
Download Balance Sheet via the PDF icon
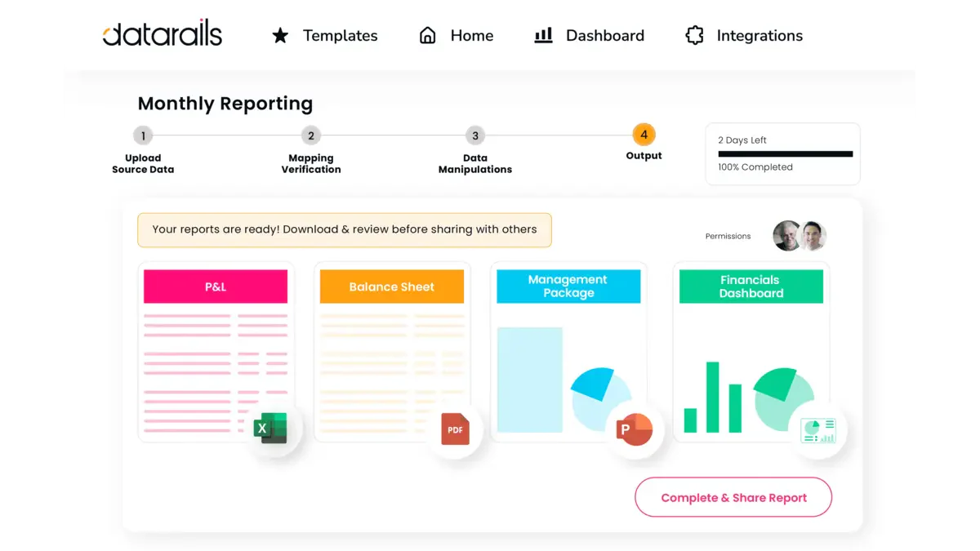[x=455, y=429]
